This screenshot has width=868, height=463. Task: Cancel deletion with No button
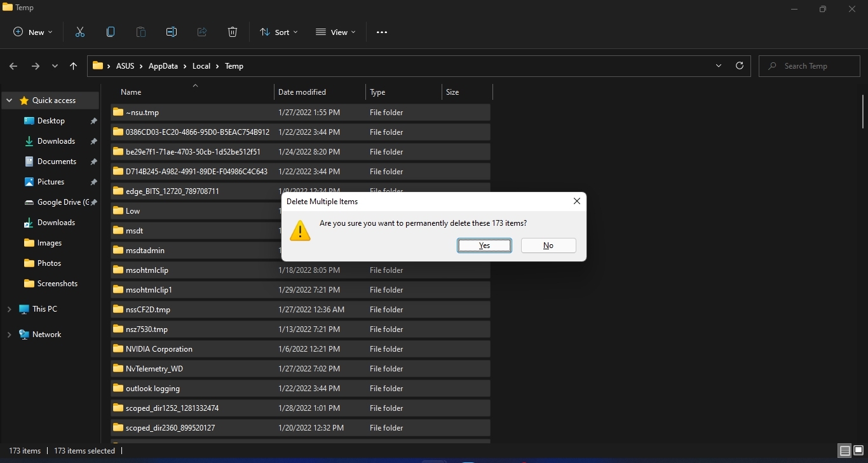click(x=548, y=245)
